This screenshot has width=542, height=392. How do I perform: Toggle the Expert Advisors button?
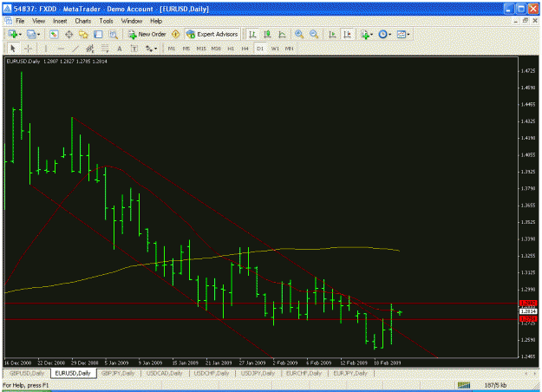[212, 34]
